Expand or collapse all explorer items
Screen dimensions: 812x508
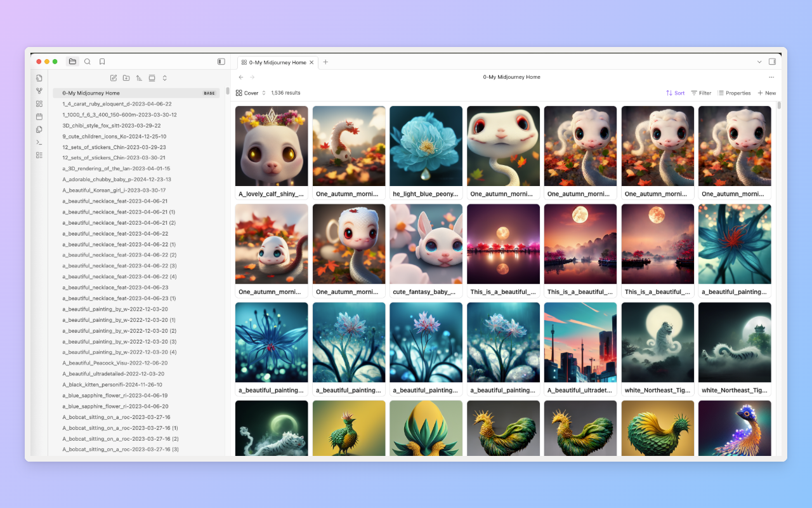[x=165, y=78]
